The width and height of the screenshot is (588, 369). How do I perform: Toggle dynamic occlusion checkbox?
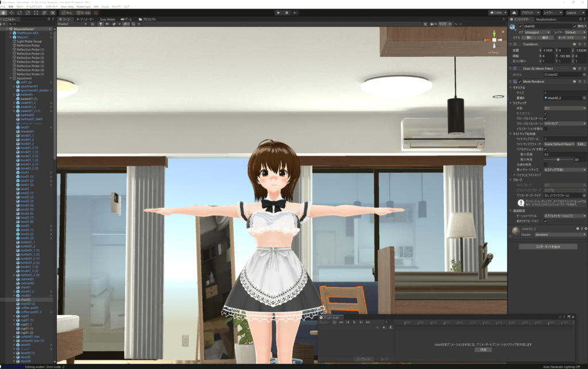pos(546,221)
